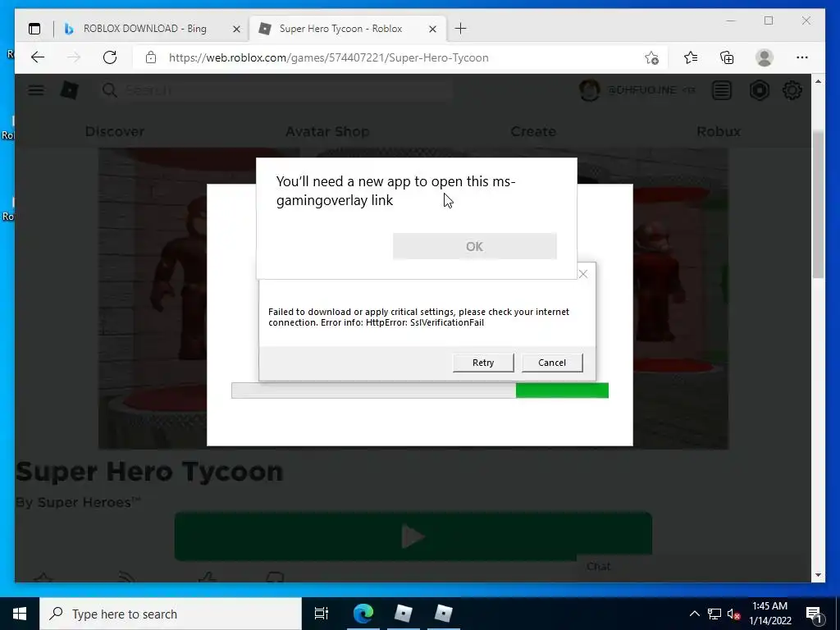Go back to the previous page
The image size is (840, 630).
(x=38, y=57)
